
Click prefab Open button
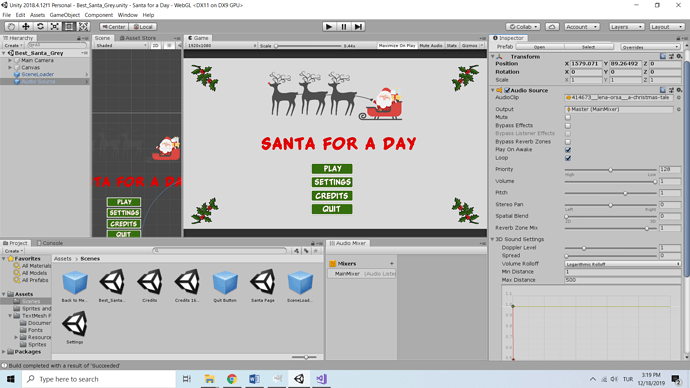coord(540,47)
